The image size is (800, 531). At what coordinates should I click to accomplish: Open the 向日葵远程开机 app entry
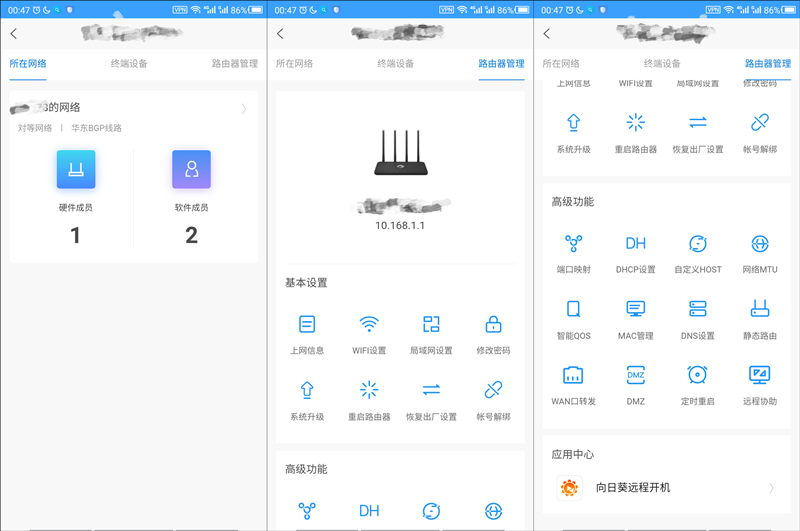(666, 488)
